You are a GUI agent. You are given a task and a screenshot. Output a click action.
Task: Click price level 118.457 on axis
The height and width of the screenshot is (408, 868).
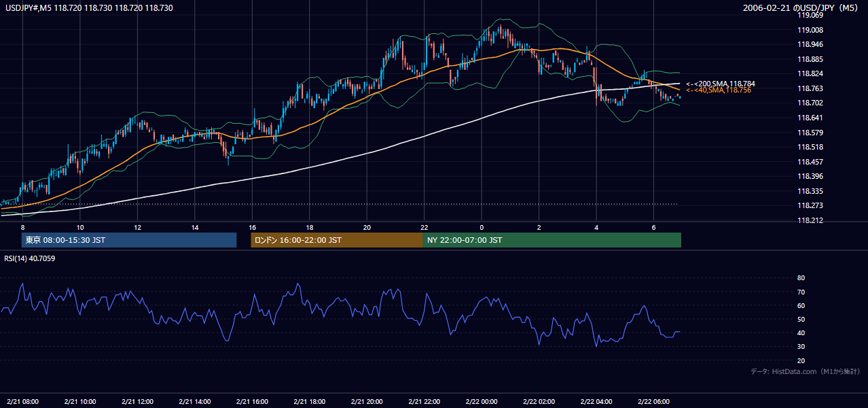[x=810, y=162]
